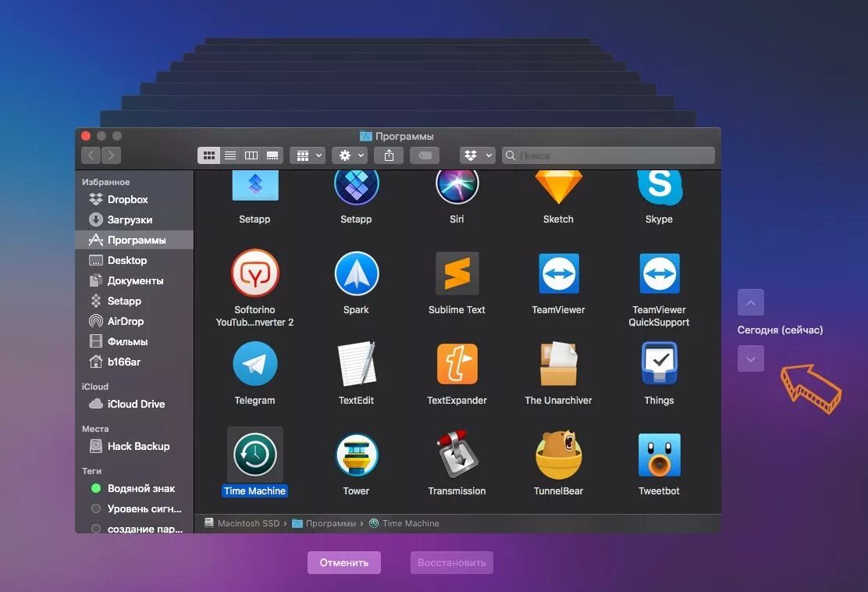
Task: Open the group-by arrangement dropdown
Action: pyautogui.click(x=308, y=155)
